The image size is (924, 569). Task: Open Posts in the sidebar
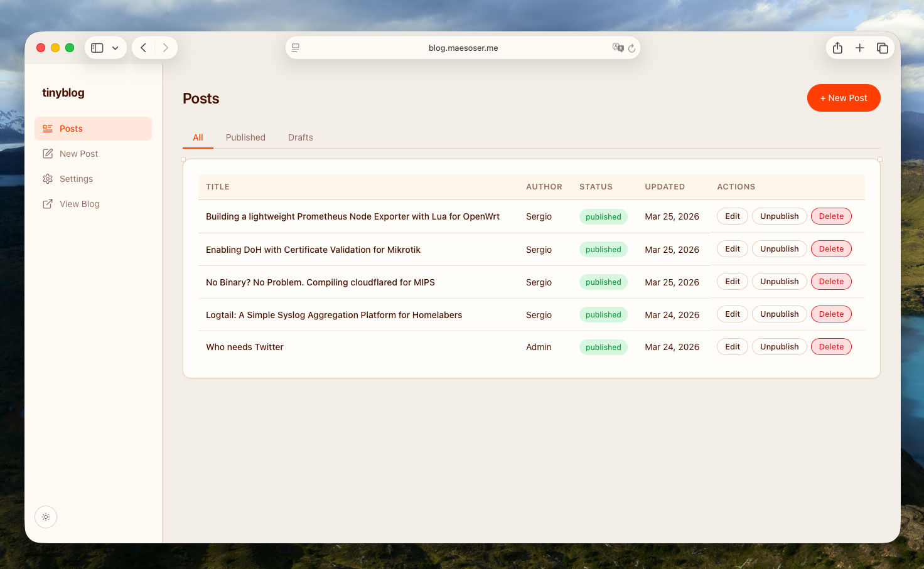[x=93, y=129]
